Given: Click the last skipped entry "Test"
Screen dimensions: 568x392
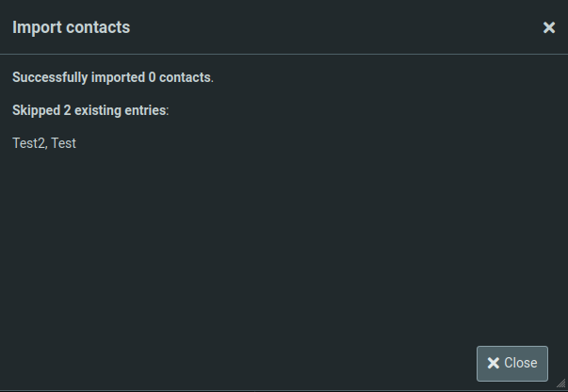Looking at the screenshot, I should pyautogui.click(x=63, y=143).
